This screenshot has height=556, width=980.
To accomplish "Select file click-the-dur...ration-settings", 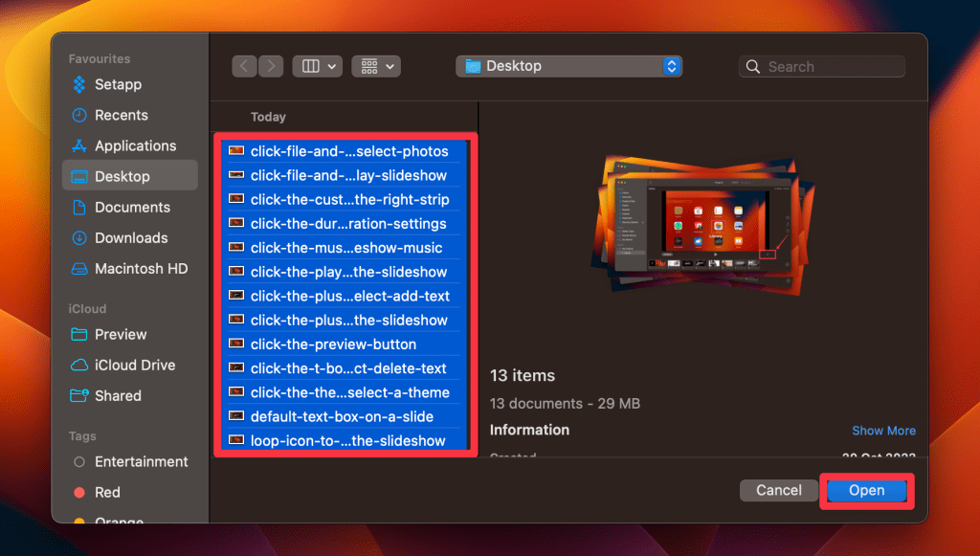I will pos(344,224).
